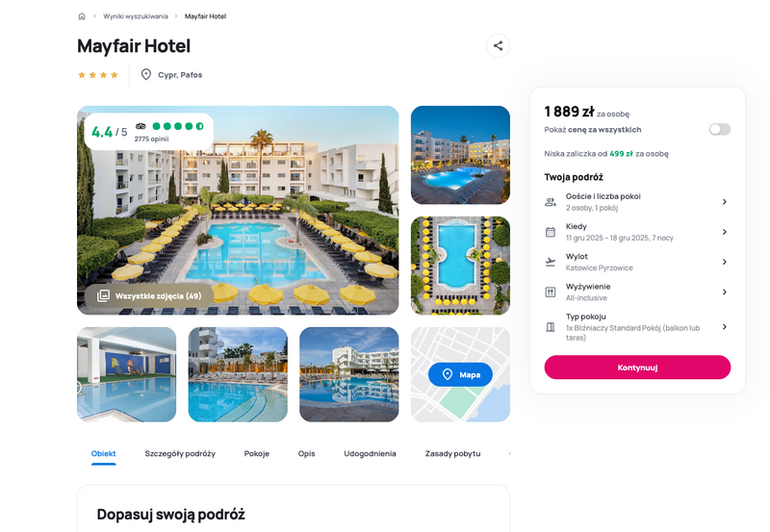
Task: Switch to the Pokoje tab
Action: [257, 453]
